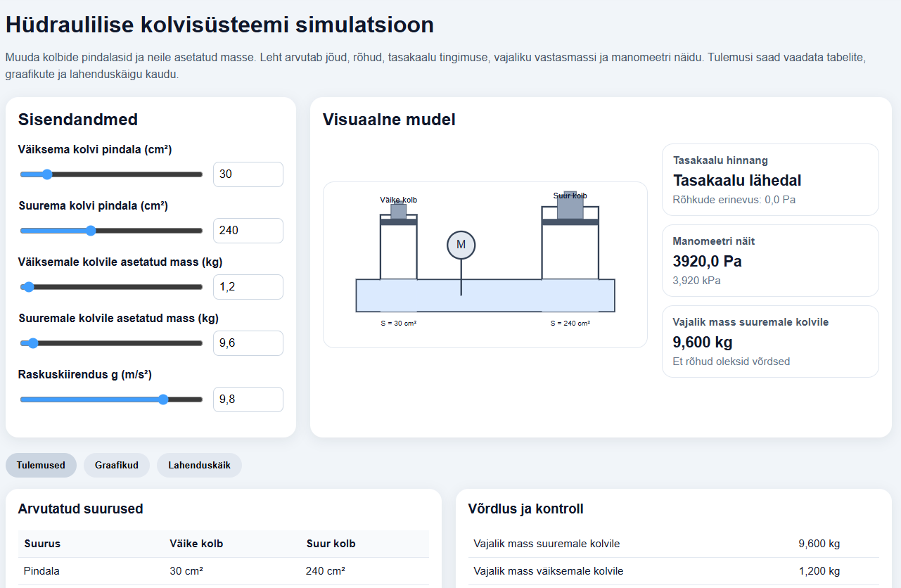Click the 'Visuaalne mudel' heading
The image size is (901, 588).
tap(389, 120)
